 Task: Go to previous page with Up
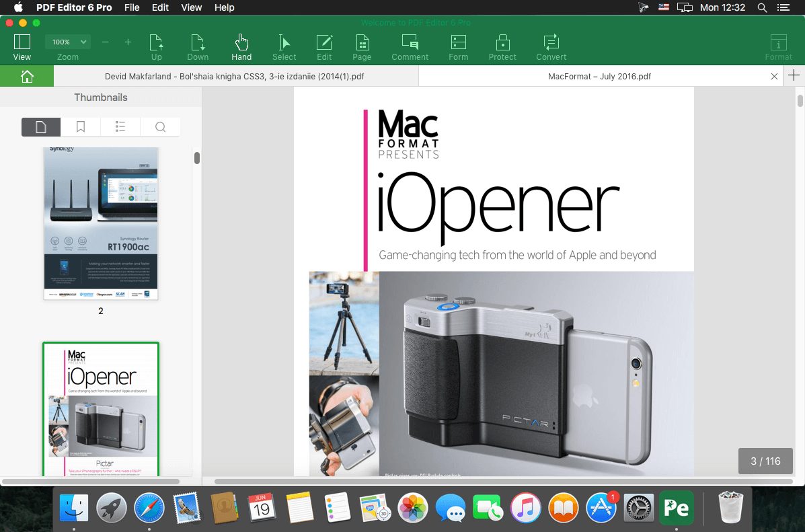[156, 47]
